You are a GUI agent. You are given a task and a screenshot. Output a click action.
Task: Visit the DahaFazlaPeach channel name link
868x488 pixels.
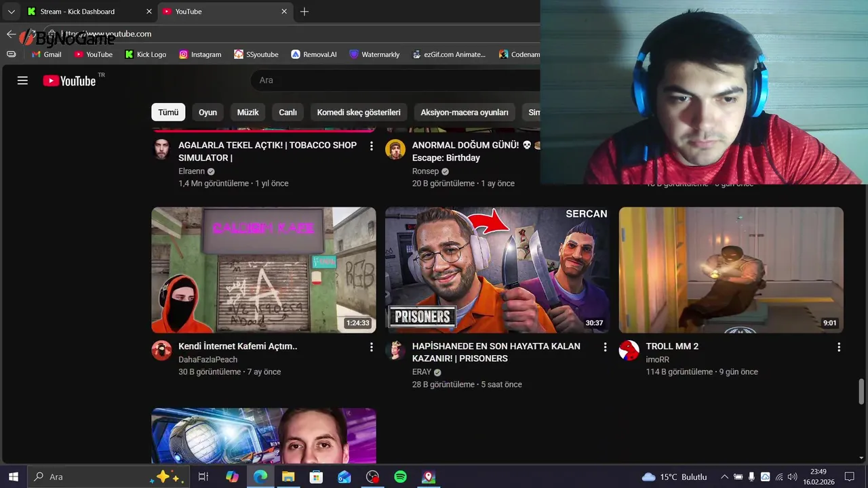coord(208,359)
